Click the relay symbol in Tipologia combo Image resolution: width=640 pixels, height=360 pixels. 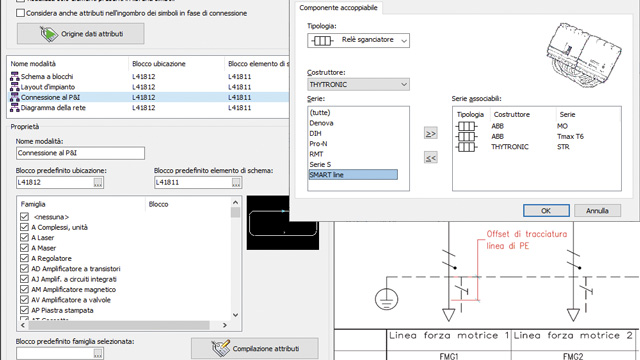click(322, 40)
